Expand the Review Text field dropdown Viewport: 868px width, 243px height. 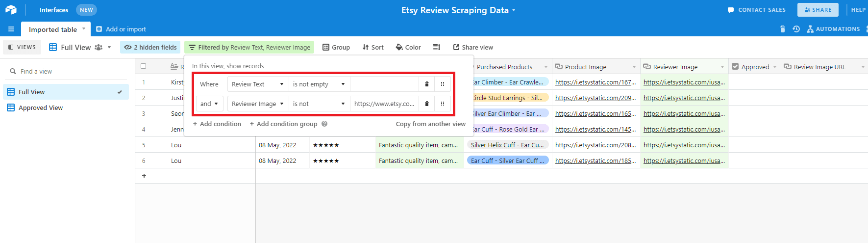pyautogui.click(x=258, y=84)
